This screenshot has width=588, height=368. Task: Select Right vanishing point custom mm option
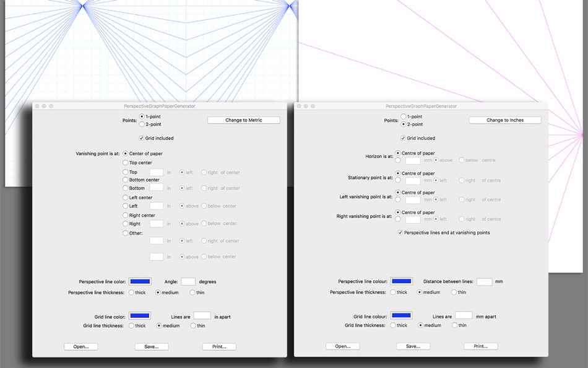click(x=398, y=219)
